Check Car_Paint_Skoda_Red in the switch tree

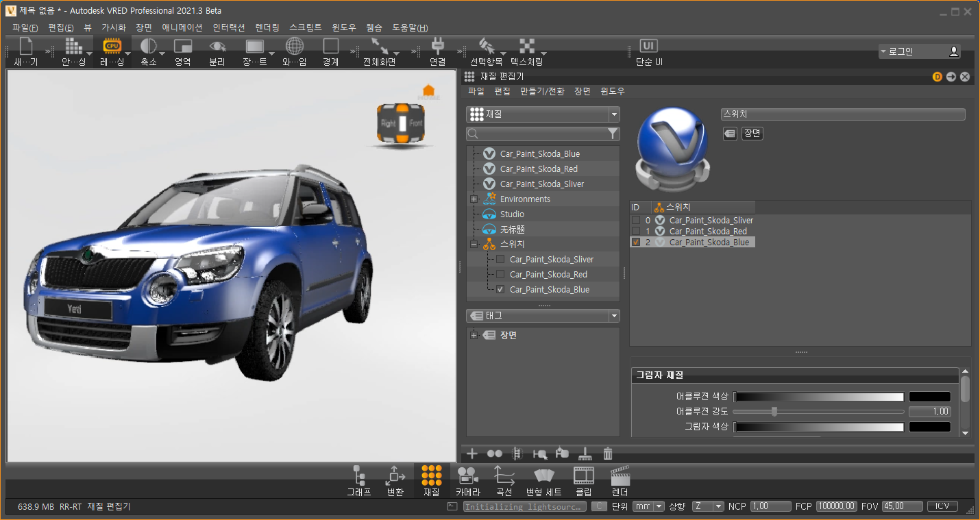(500, 274)
